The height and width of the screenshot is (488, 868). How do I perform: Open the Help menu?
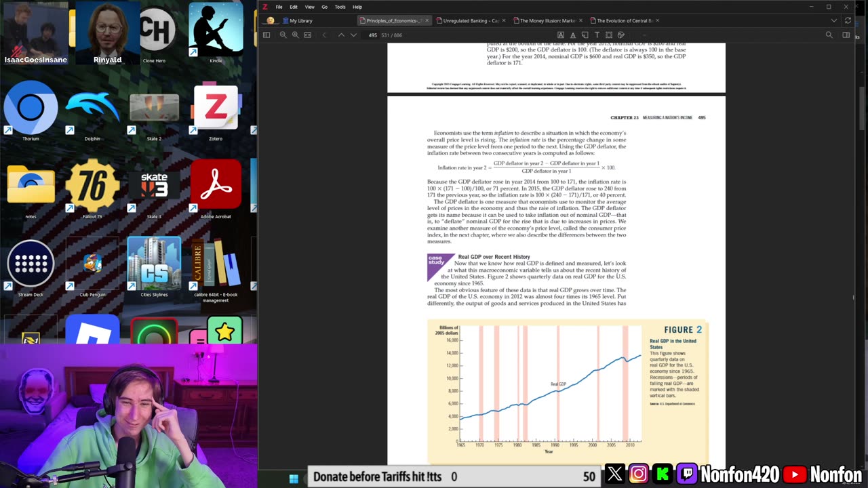point(357,7)
